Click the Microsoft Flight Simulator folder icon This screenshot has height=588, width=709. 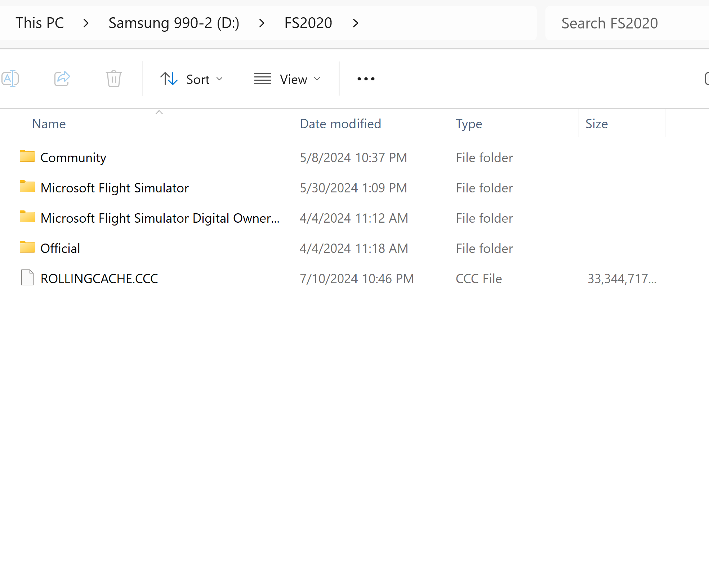tap(27, 187)
